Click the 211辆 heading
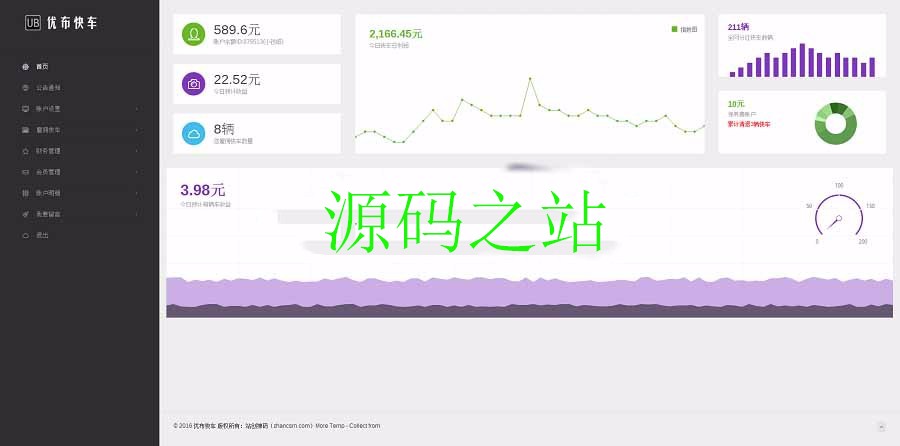 [738, 27]
